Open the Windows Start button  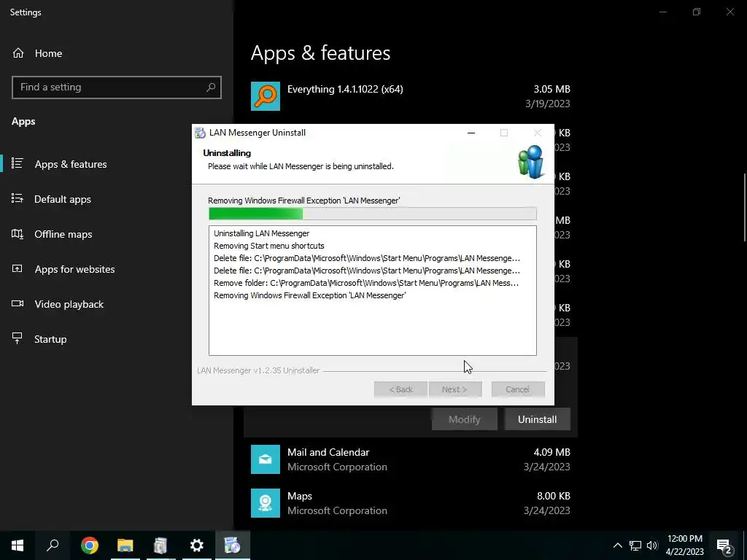click(x=18, y=545)
